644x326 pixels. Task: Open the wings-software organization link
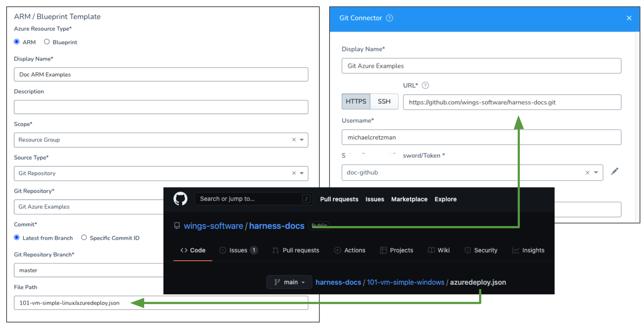[x=213, y=226]
